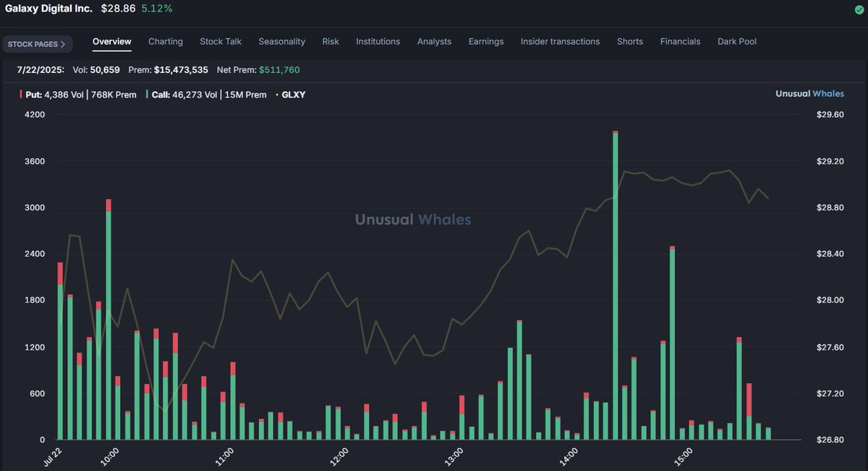The height and width of the screenshot is (471, 868).
Task: Switch to the Dark Pool tab
Action: click(737, 41)
